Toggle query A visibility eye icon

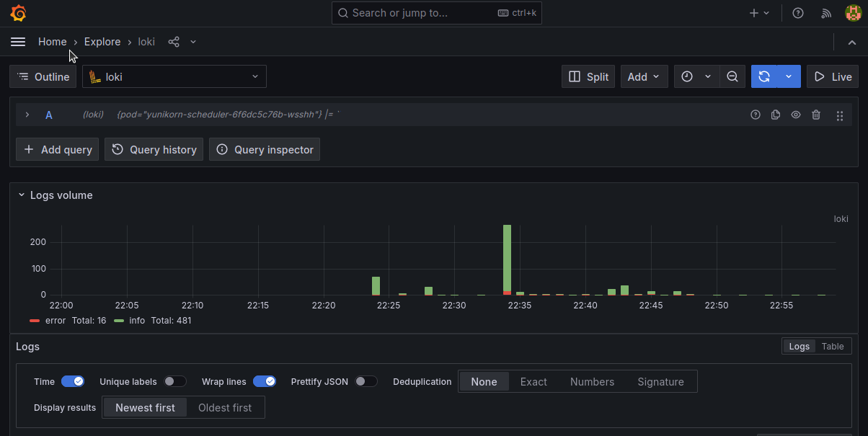pos(796,115)
